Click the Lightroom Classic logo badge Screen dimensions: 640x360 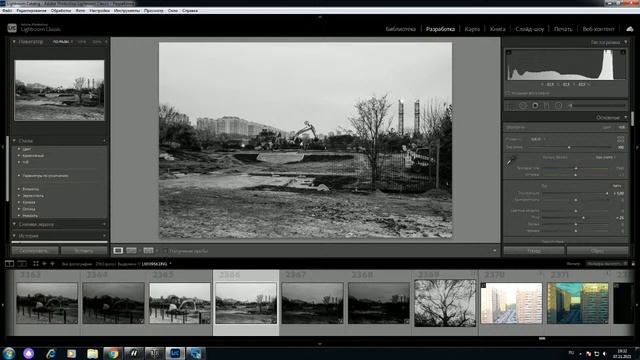point(12,28)
